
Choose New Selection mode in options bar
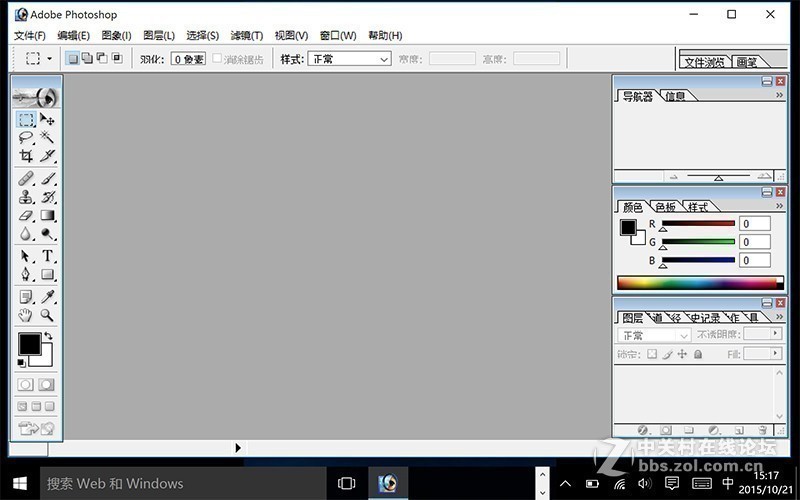73,59
